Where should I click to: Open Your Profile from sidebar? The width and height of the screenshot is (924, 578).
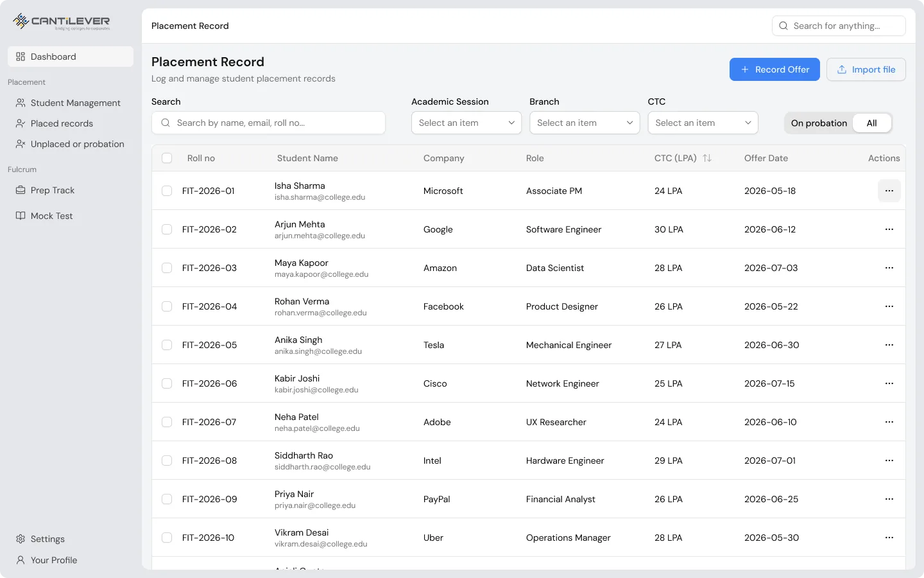click(x=71, y=560)
